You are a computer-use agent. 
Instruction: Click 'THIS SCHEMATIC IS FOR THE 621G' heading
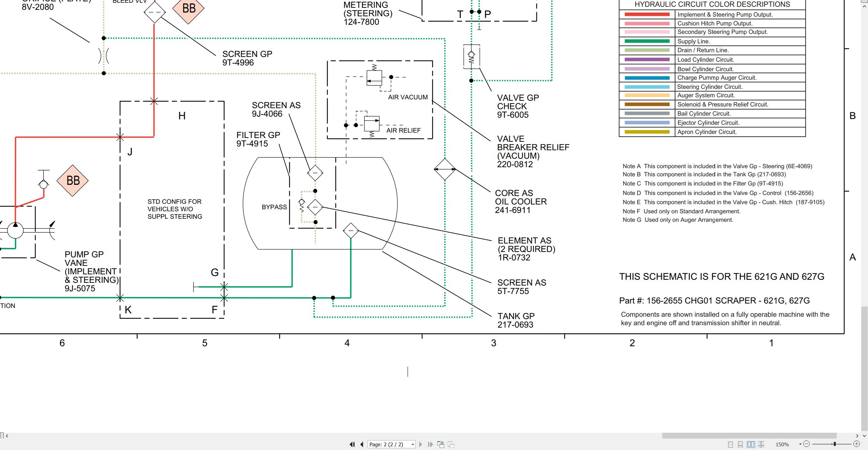(722, 276)
